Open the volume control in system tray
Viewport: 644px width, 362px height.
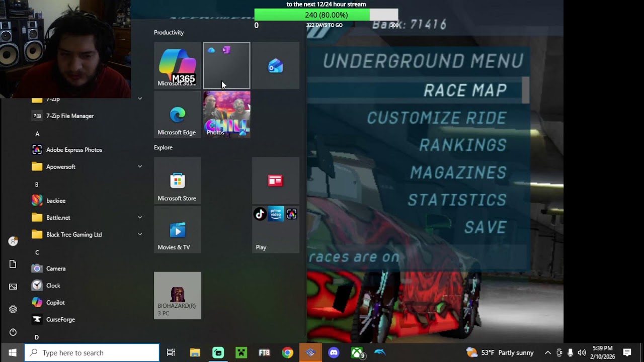pos(582,352)
